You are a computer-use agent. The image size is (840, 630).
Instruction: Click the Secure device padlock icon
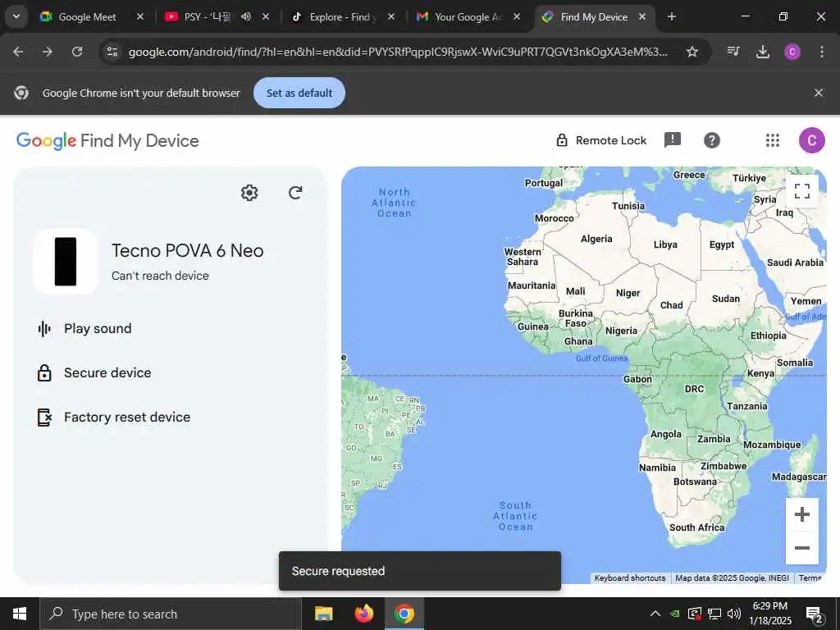pos(44,373)
